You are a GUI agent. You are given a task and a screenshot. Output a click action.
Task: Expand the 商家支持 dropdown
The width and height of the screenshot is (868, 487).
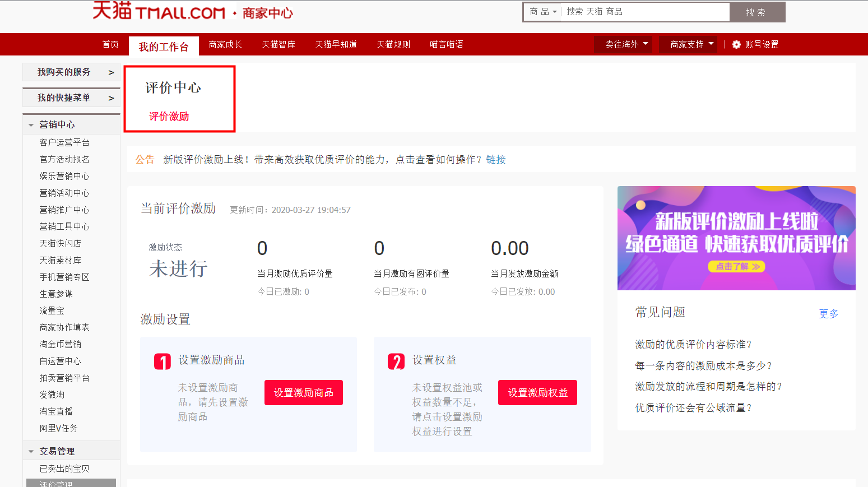point(688,44)
